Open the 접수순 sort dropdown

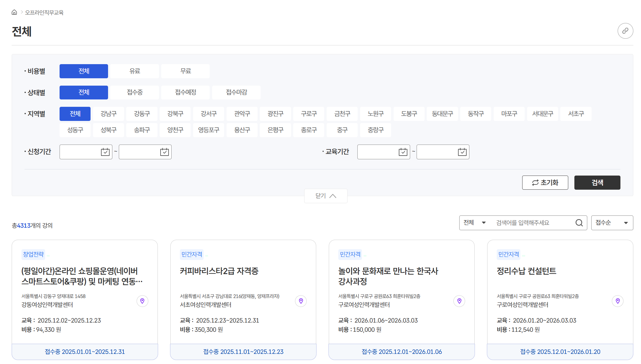[x=612, y=223]
